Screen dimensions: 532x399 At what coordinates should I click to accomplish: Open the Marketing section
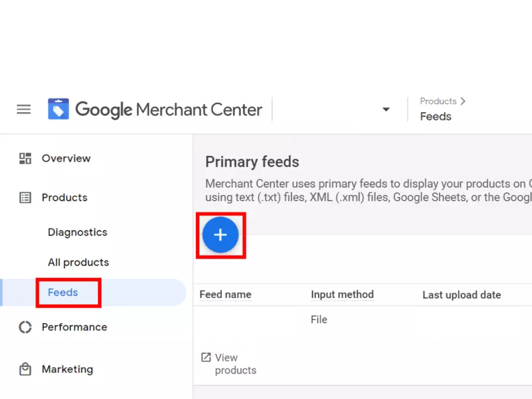(67, 369)
